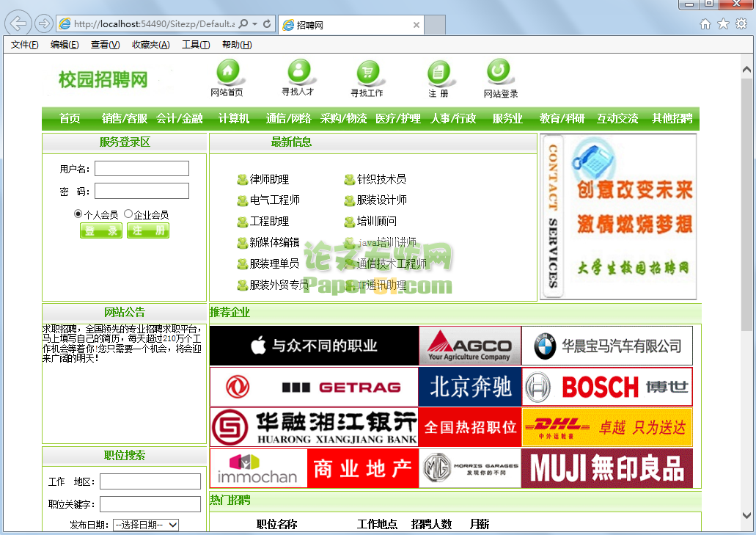Open the 文件(F) menu
Viewport: 756px width, 535px height.
point(25,45)
